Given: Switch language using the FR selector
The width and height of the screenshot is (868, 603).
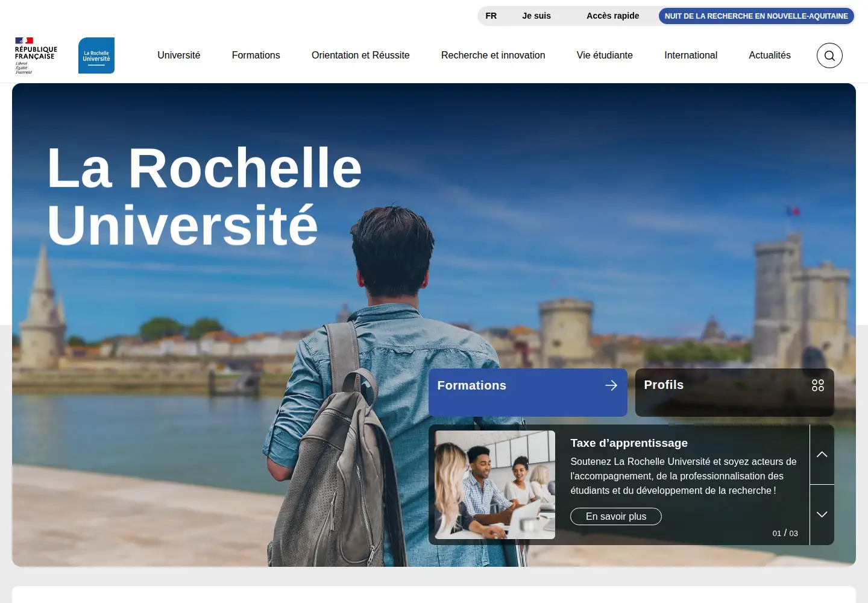Looking at the screenshot, I should pyautogui.click(x=491, y=16).
